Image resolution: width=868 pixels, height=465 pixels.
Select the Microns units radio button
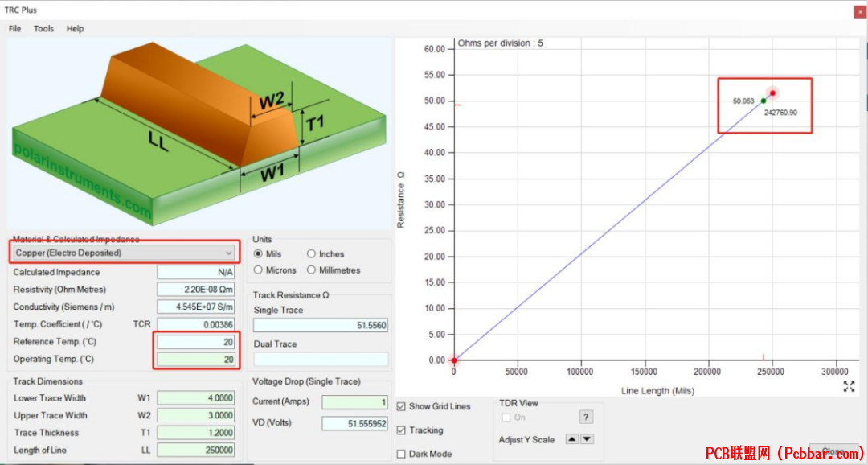click(258, 270)
